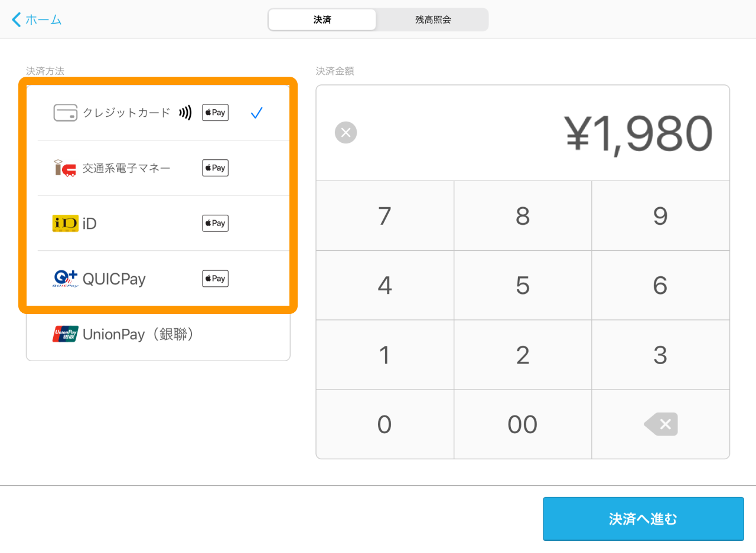Image resolution: width=756 pixels, height=553 pixels.
Task: Go back with the ホーム chevron
Action: [37, 19]
